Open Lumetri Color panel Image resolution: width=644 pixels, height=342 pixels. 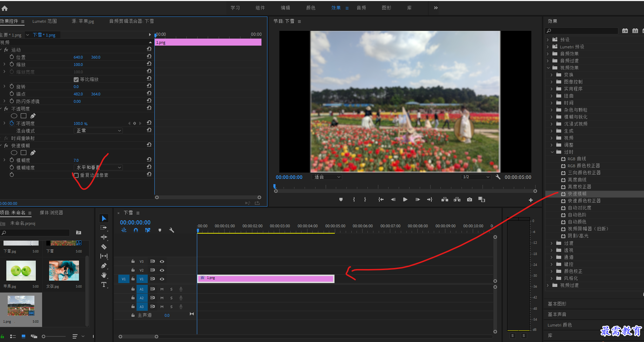click(x=560, y=325)
